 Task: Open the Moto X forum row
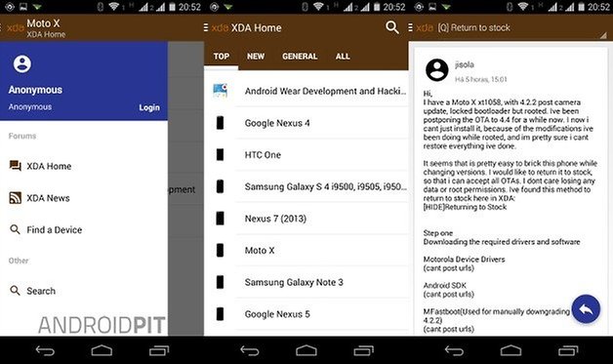tap(306, 250)
